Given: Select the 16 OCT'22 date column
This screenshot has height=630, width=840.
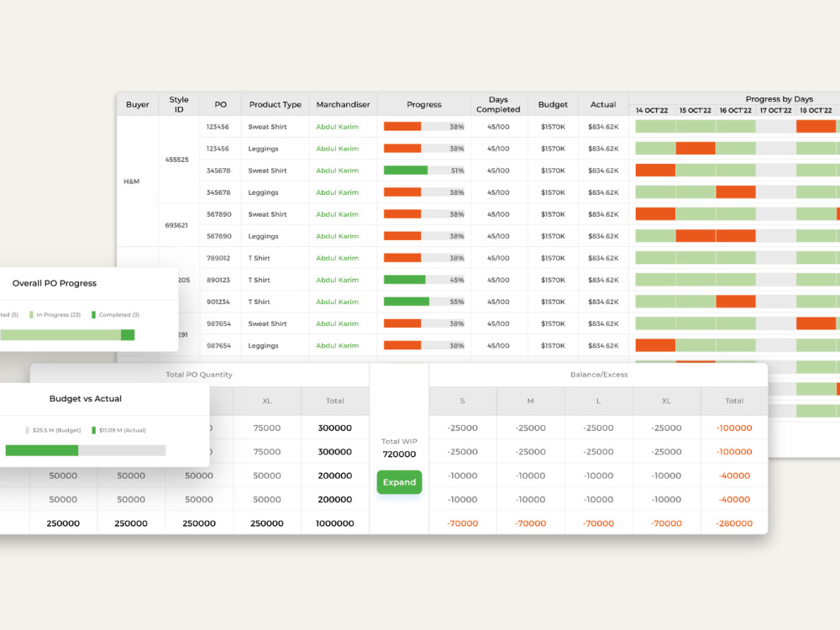Looking at the screenshot, I should (736, 110).
